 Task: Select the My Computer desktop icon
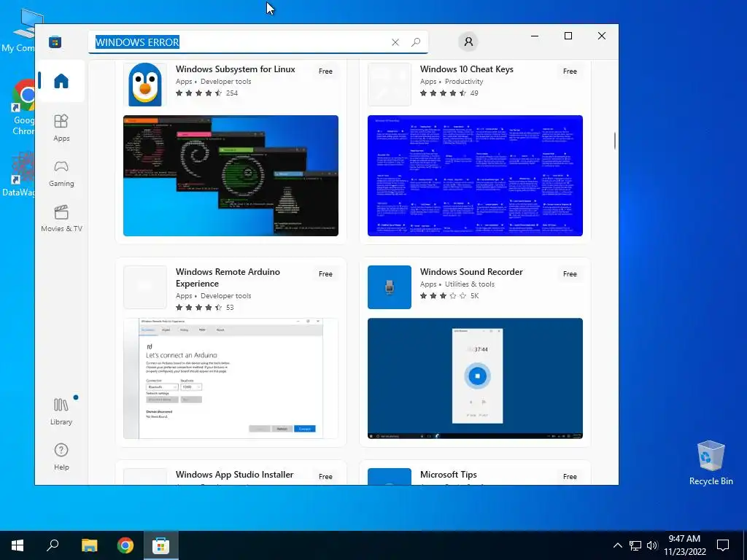pyautogui.click(x=23, y=29)
